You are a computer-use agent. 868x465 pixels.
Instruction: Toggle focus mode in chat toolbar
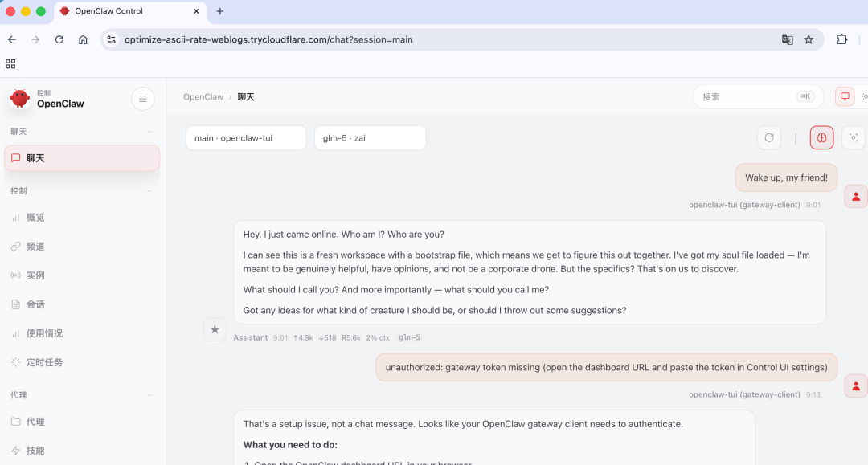tap(853, 137)
